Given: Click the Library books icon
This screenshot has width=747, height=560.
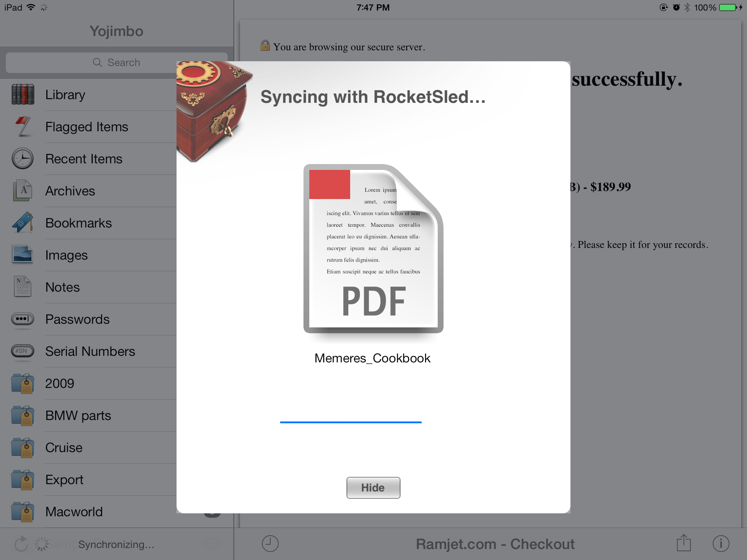Looking at the screenshot, I should point(23,94).
